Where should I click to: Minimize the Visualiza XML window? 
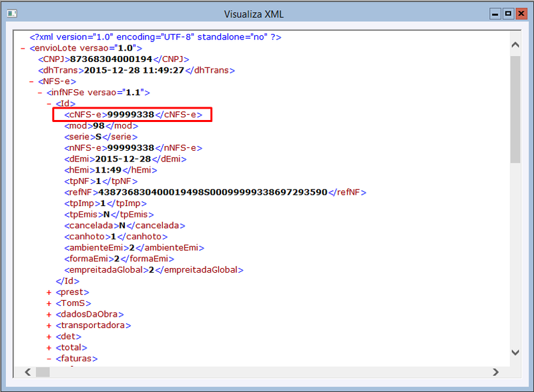[x=495, y=14]
